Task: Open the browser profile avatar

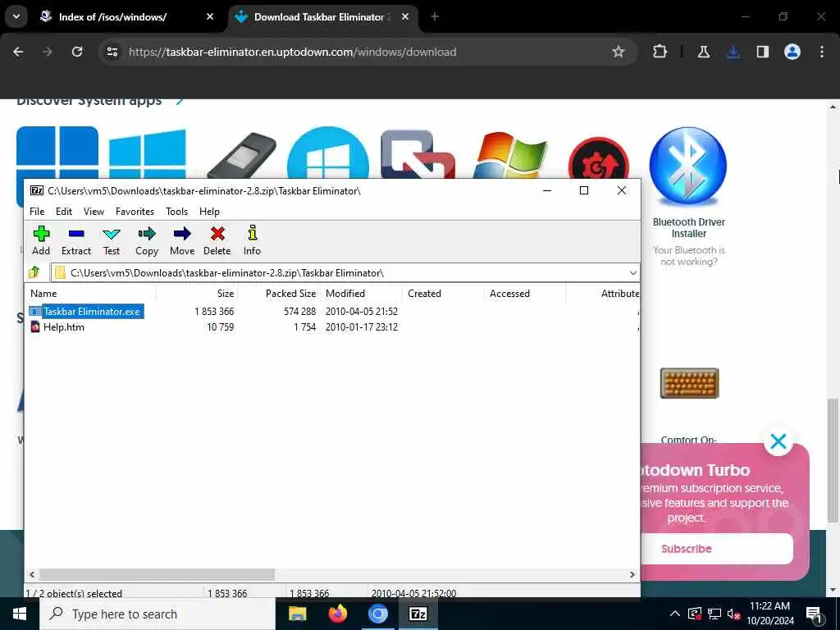Action: point(792,52)
